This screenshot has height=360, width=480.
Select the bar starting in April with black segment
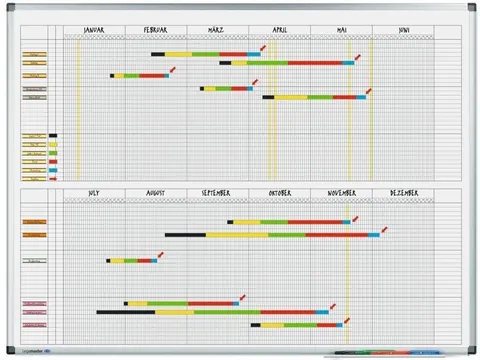coord(314,97)
